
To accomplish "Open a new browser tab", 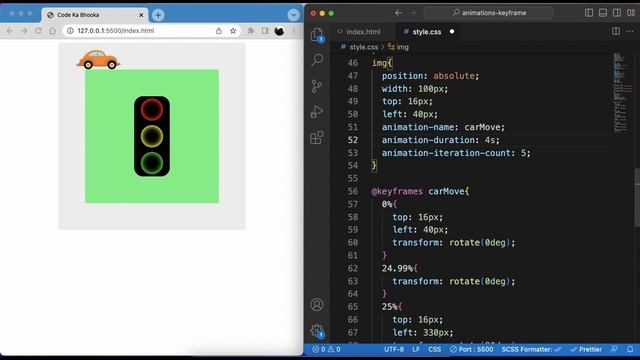I will coord(158,15).
